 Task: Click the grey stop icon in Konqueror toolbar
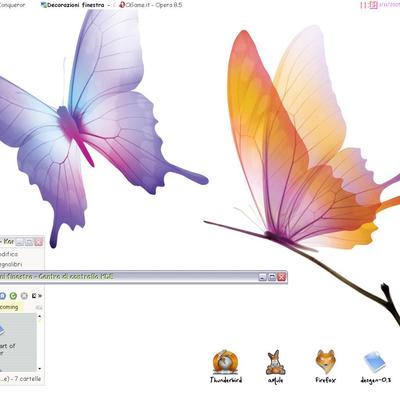pos(24,296)
